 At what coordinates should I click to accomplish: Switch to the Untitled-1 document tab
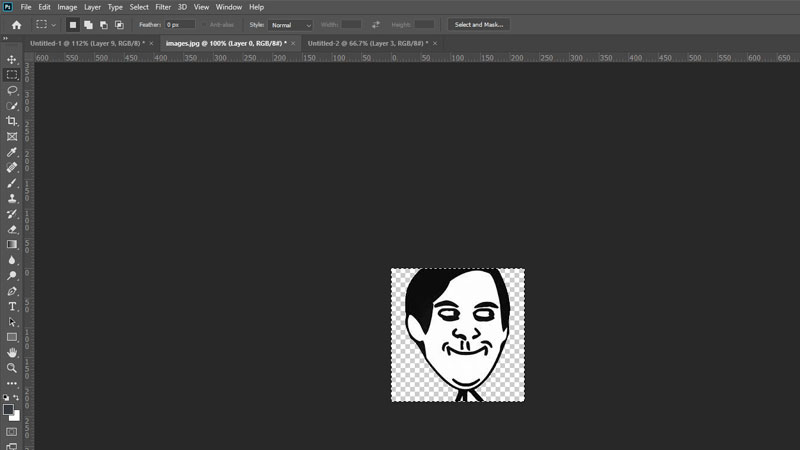click(87, 43)
